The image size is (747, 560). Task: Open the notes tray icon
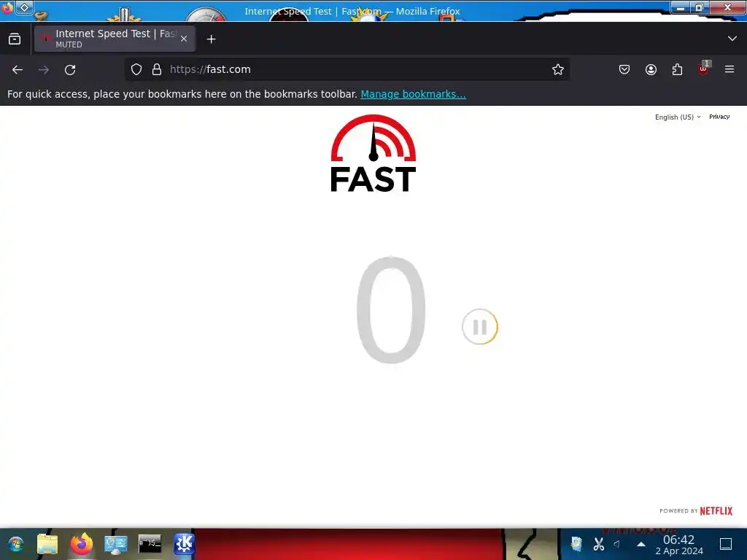click(576, 544)
